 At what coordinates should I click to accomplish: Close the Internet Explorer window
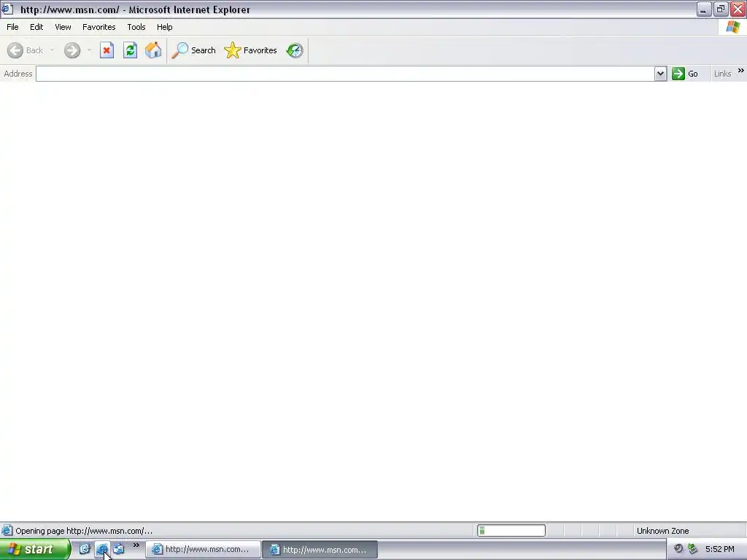tap(738, 9)
